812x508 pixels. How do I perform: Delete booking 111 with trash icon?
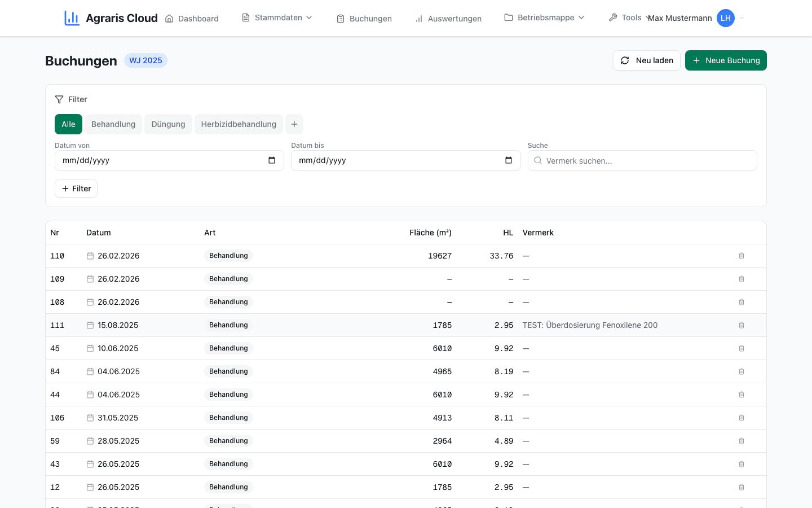tap(742, 325)
